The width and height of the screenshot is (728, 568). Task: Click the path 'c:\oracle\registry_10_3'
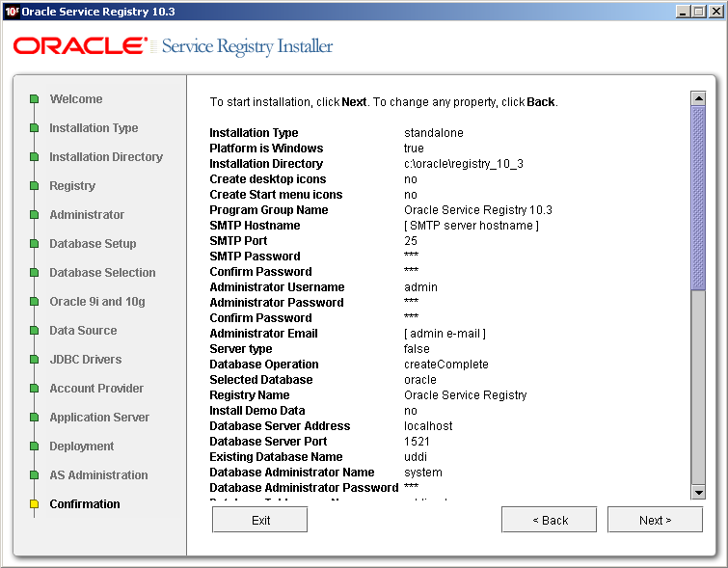click(464, 164)
